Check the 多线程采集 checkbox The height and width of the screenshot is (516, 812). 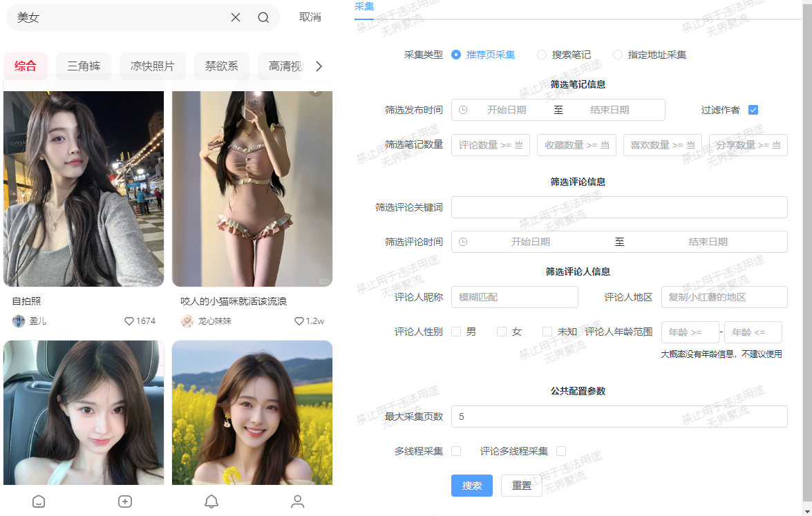pos(456,451)
